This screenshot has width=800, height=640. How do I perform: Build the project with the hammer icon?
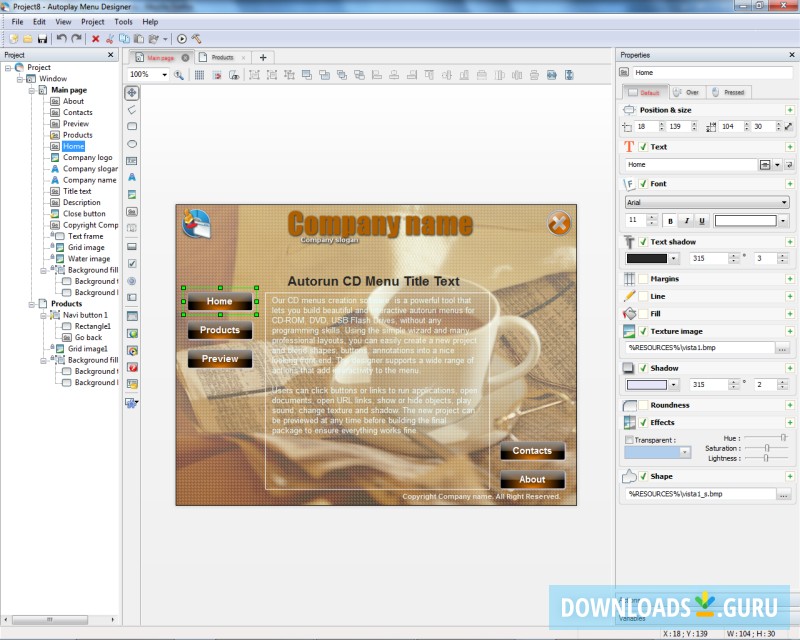coord(196,39)
